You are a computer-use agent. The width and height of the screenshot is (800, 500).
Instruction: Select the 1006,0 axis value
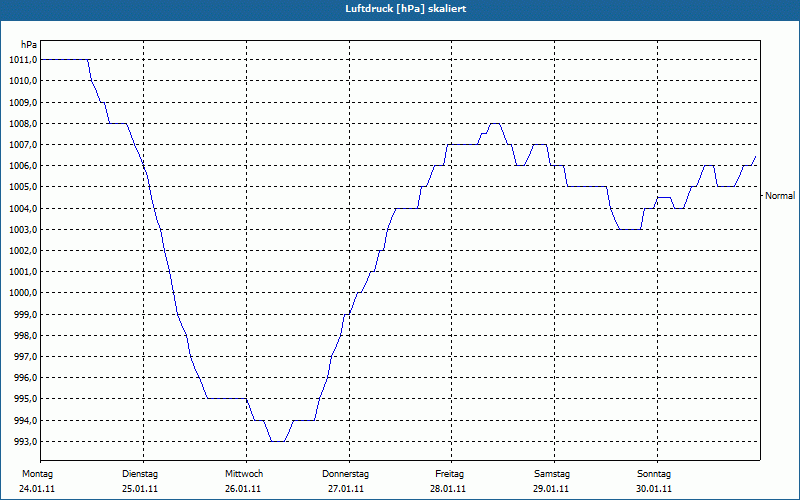pos(23,166)
